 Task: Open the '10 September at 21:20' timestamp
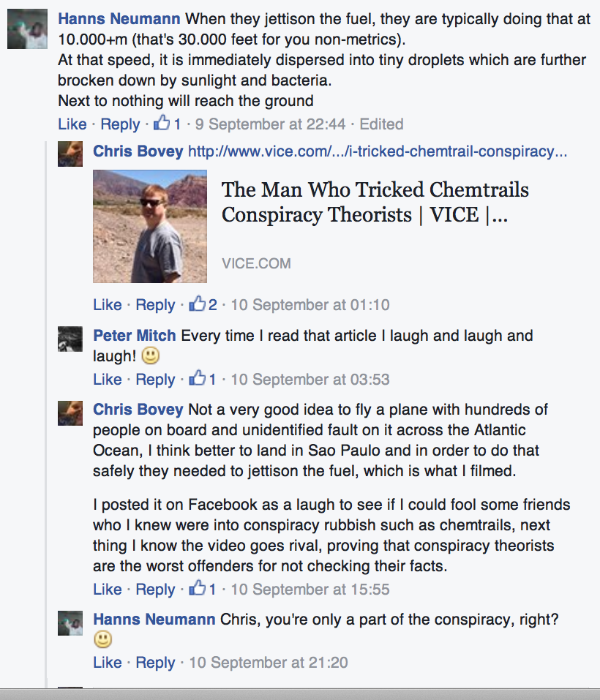(x=268, y=663)
